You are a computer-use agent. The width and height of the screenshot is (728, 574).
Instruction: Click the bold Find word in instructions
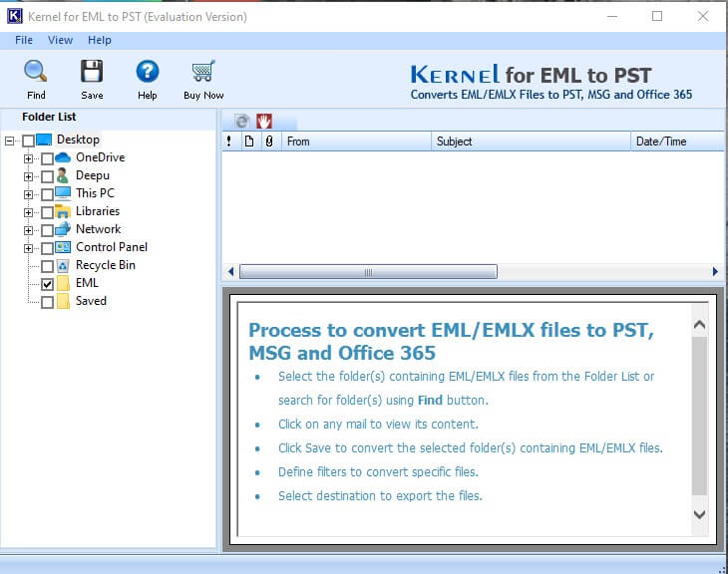point(430,401)
